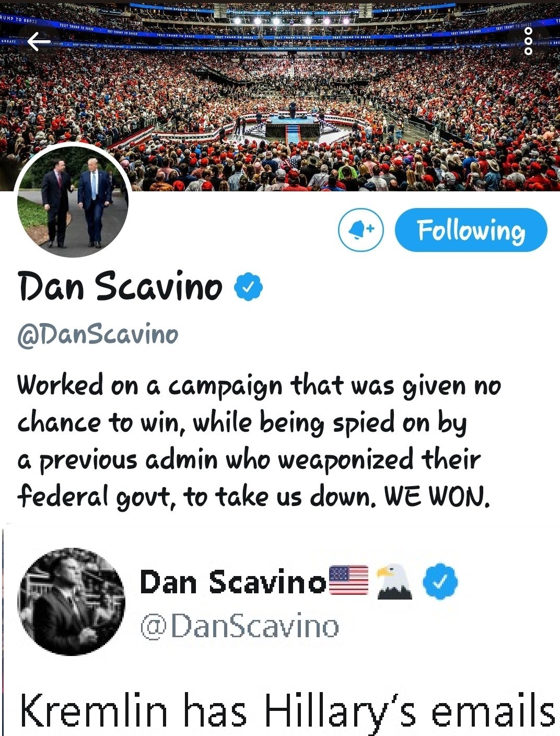
Task: Click the Dan Scavino profile name heading
Action: (120, 286)
